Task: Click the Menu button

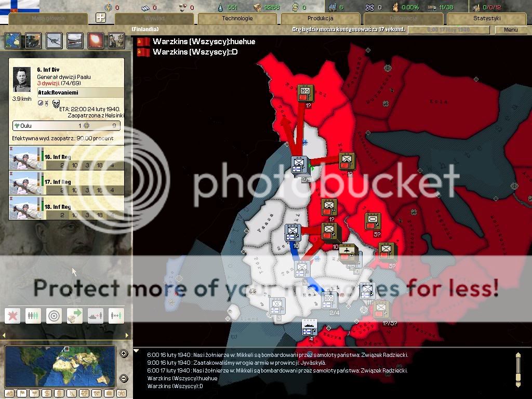Action: click(511, 30)
